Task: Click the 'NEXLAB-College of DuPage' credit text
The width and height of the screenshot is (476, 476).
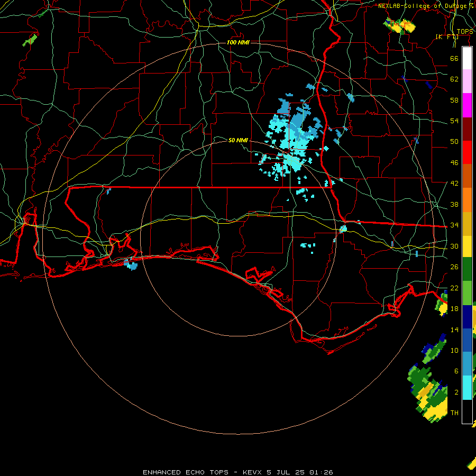Action: pos(422,6)
